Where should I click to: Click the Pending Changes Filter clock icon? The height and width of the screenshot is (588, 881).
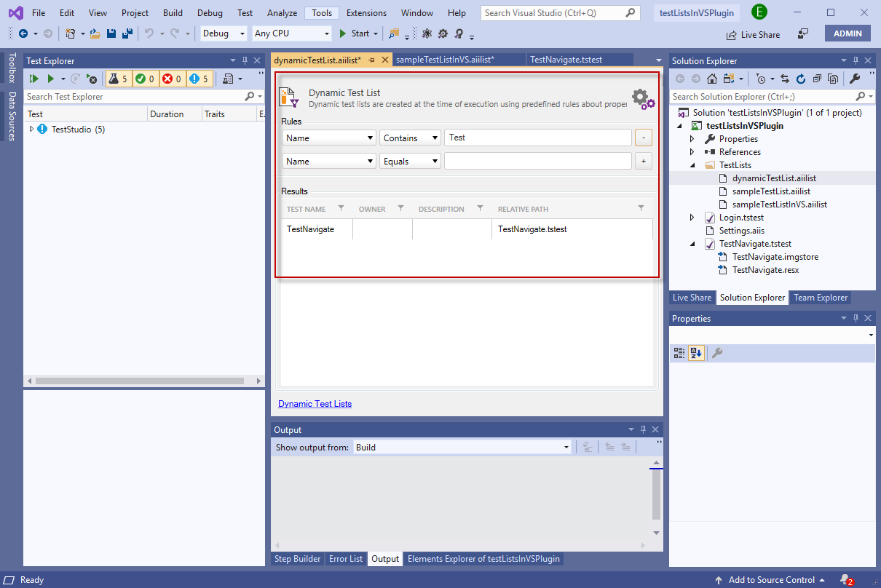pos(761,79)
